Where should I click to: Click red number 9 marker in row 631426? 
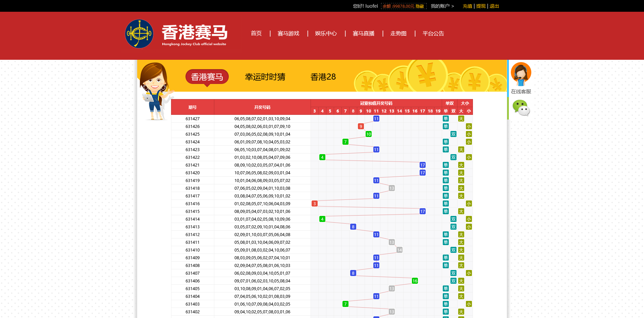pyautogui.click(x=361, y=127)
